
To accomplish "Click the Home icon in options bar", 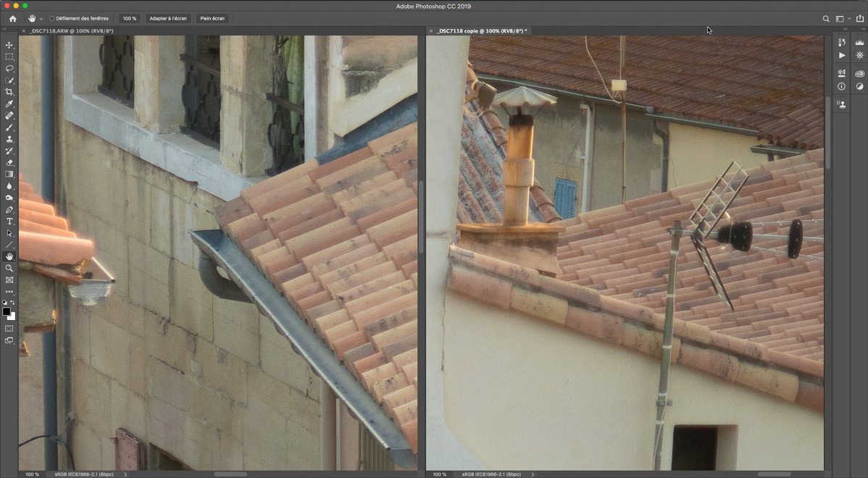I will [x=12, y=18].
